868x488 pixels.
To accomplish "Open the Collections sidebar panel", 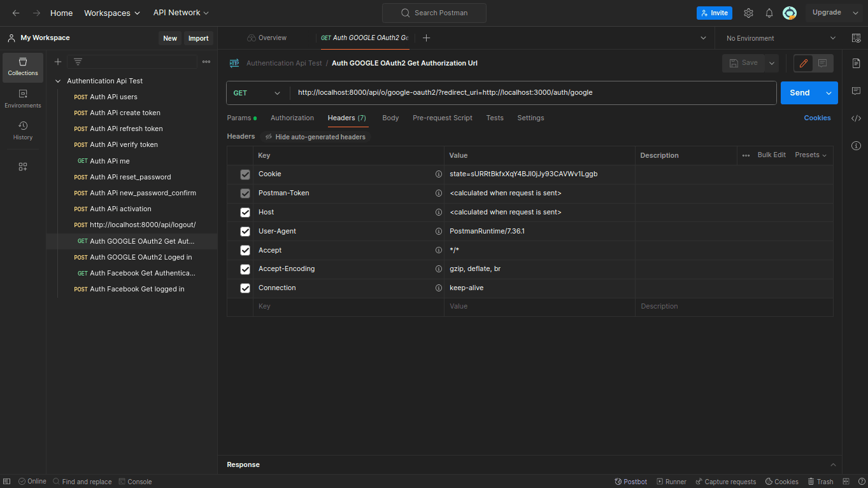I will pos(23,67).
